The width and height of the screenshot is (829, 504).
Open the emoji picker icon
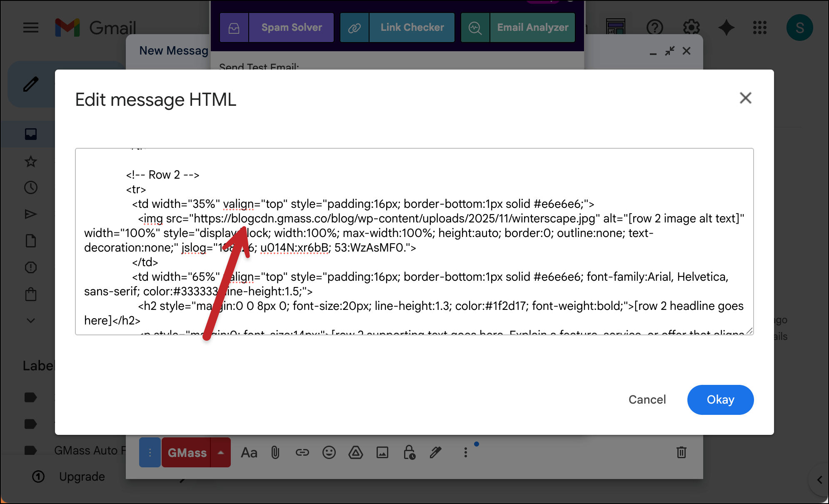[x=329, y=452]
